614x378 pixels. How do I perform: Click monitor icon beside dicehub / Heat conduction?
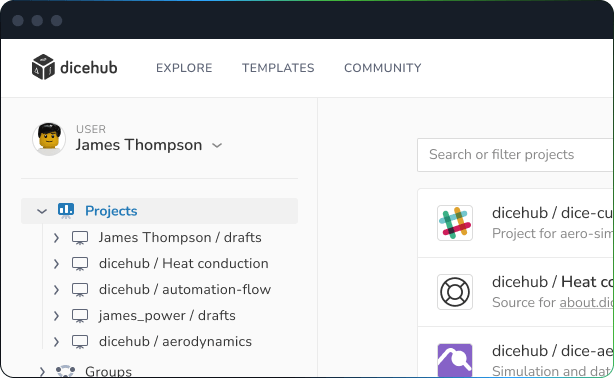[x=80, y=264]
